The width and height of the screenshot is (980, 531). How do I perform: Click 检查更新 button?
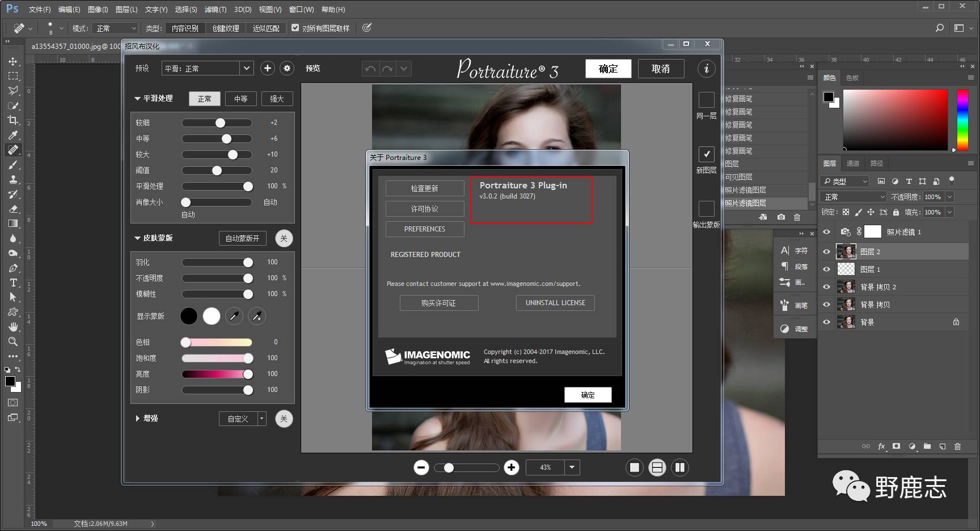425,188
